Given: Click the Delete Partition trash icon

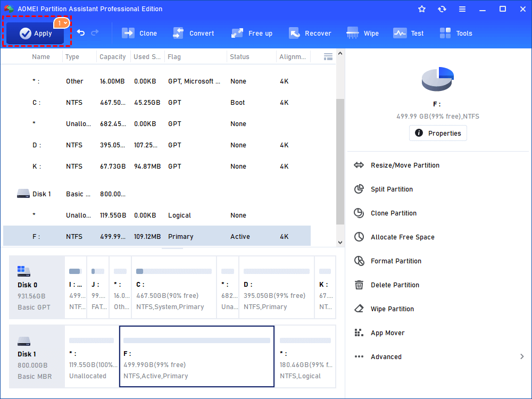Looking at the screenshot, I should 359,285.
